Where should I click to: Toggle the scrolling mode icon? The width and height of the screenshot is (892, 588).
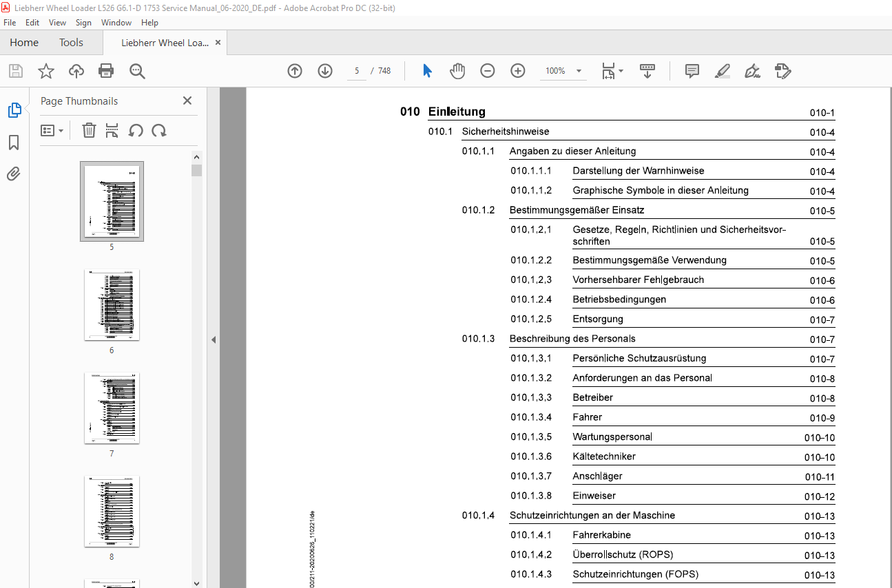[647, 71]
